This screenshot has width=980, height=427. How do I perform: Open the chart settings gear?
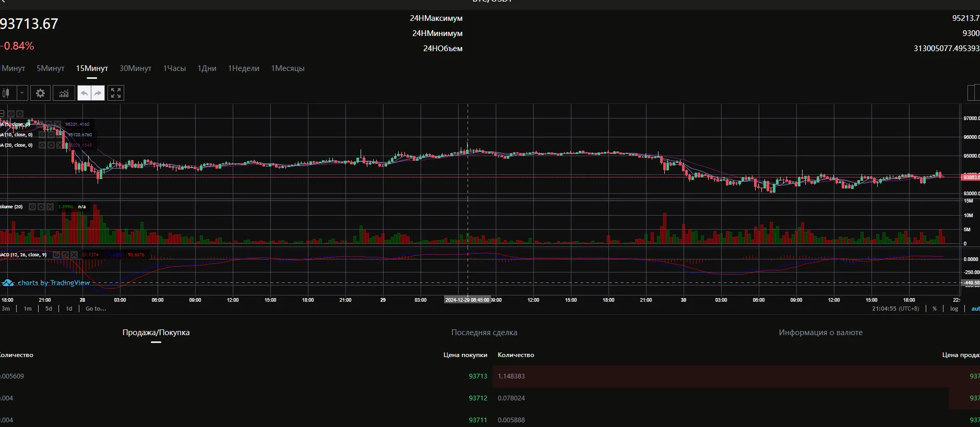tap(40, 93)
